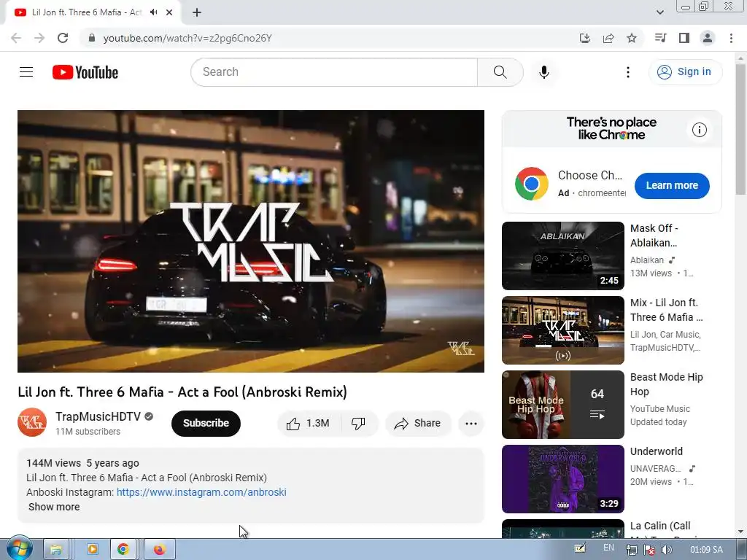Click the search magnifier button
747x560 pixels.
(500, 72)
